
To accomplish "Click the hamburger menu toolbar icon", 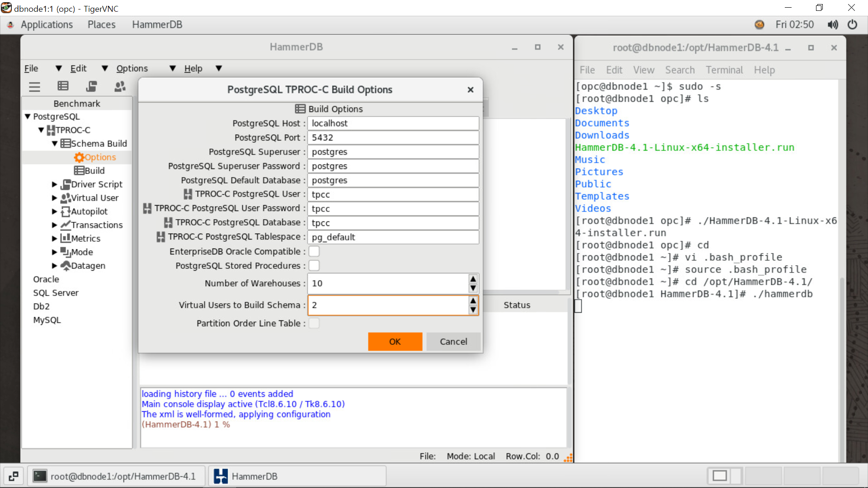I will [34, 86].
